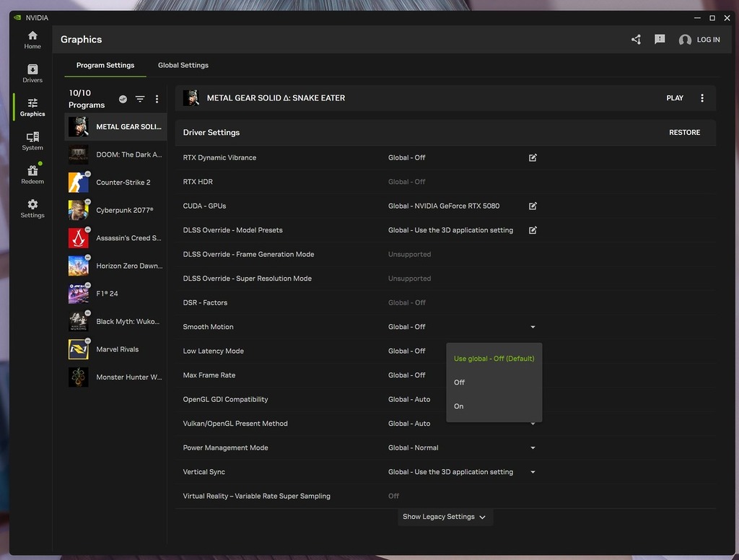Edit DLSS Override Model Presets
Image resolution: width=739 pixels, height=560 pixels.
coord(533,230)
